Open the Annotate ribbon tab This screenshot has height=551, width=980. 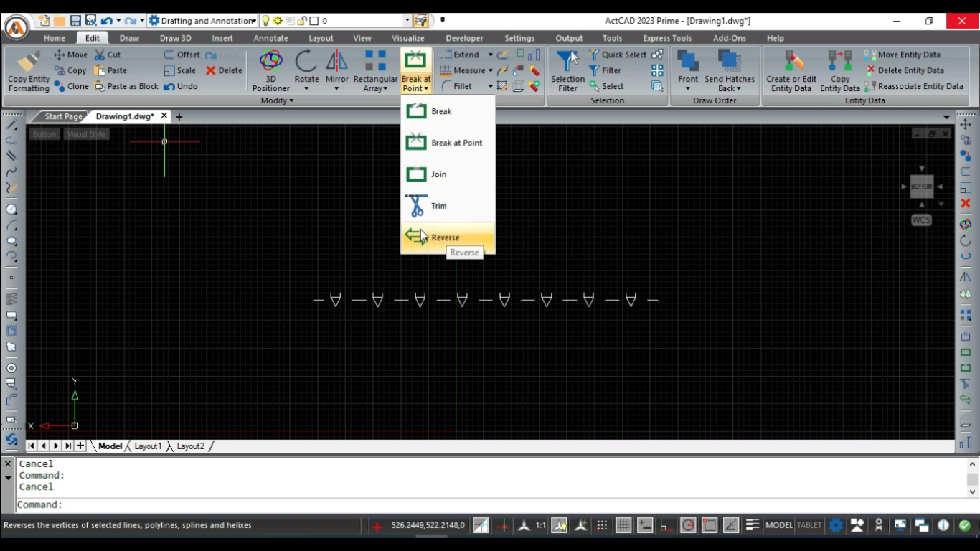point(270,38)
